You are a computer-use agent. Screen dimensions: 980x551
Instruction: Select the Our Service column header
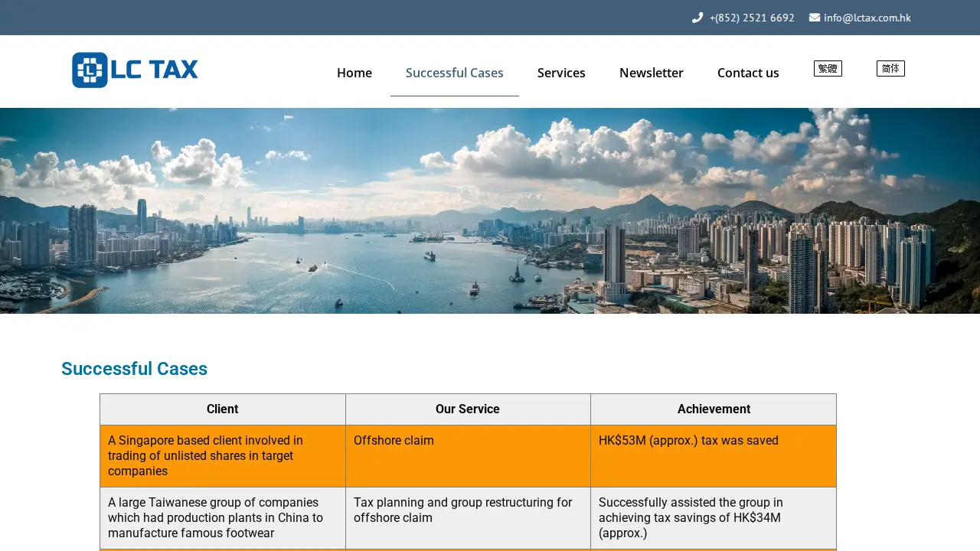point(468,409)
